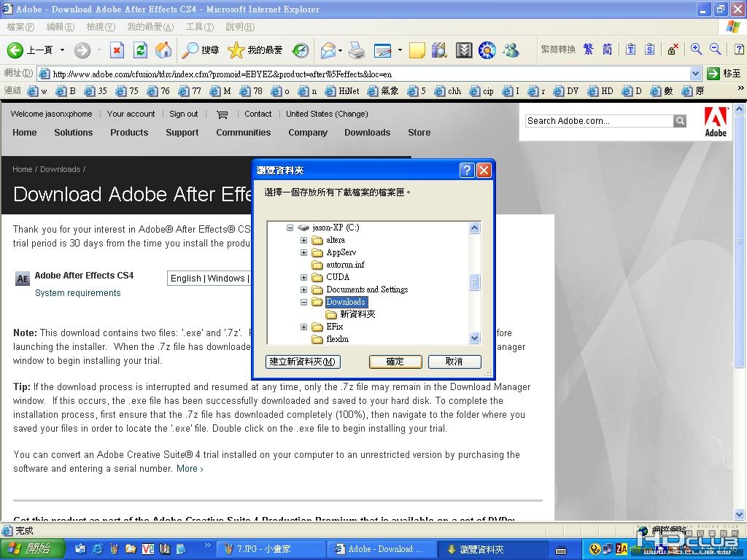
Task: Switch to 瀏覽資料夾 taskbar button
Action: 492,549
